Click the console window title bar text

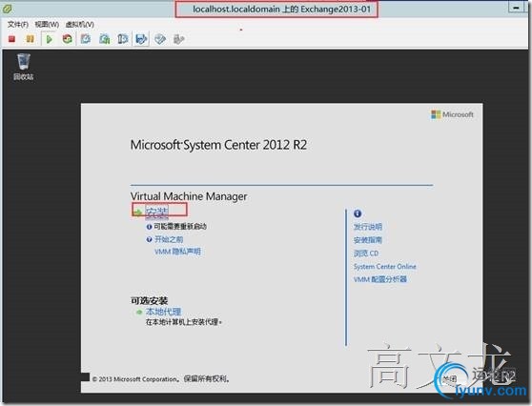tap(281, 10)
